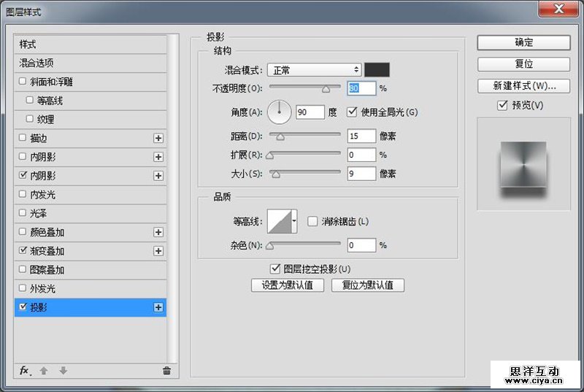Viewport: 584px width, 392px height.
Task: Click 设置为默认值 button
Action: [288, 285]
